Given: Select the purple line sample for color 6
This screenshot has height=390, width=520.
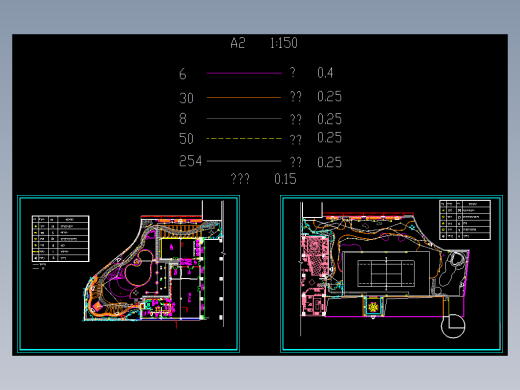Looking at the screenshot, I should coord(244,73).
